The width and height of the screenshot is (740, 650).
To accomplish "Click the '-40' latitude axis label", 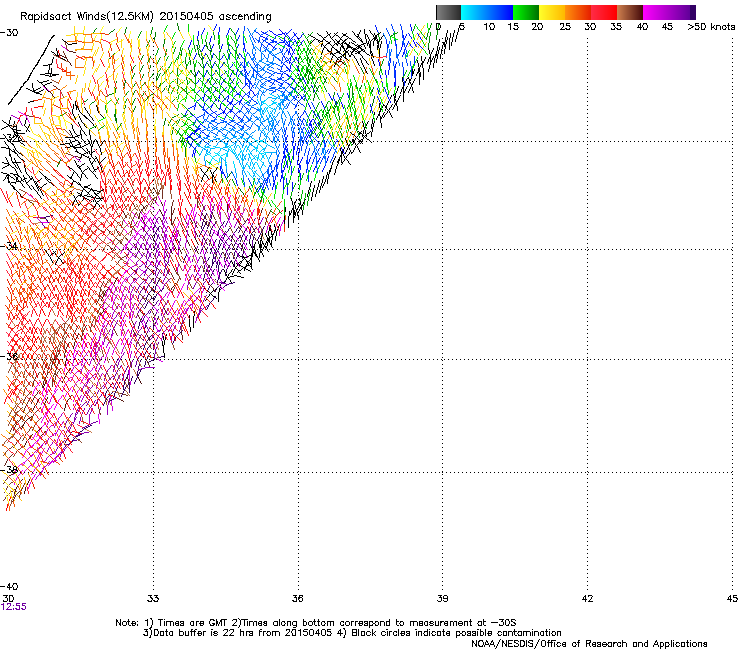I will pyautogui.click(x=9, y=586).
